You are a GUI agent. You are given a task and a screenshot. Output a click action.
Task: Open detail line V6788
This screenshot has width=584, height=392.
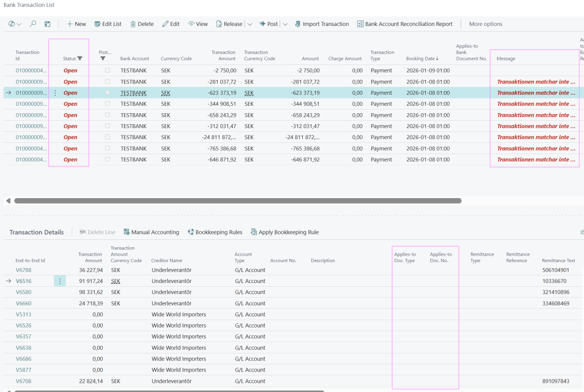tap(24, 270)
